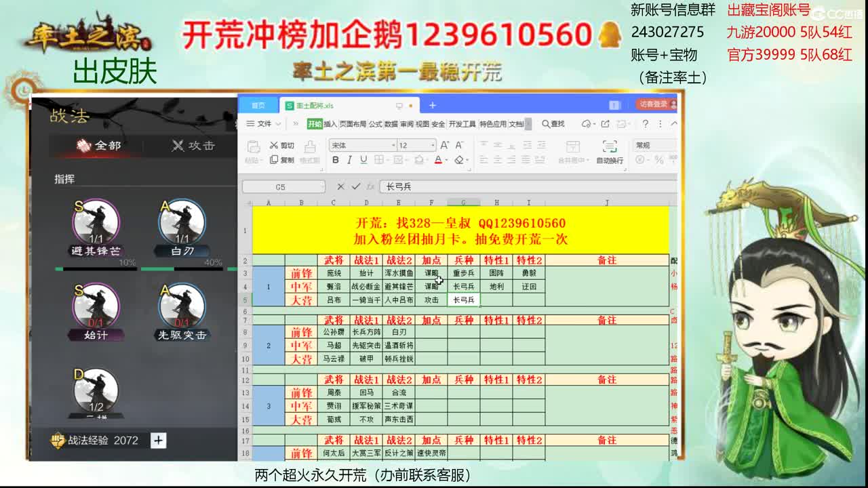This screenshot has width=868, height=488.
Task: Select the 先驱突击 A-rank skill portrait in game panel
Action: click(x=182, y=306)
